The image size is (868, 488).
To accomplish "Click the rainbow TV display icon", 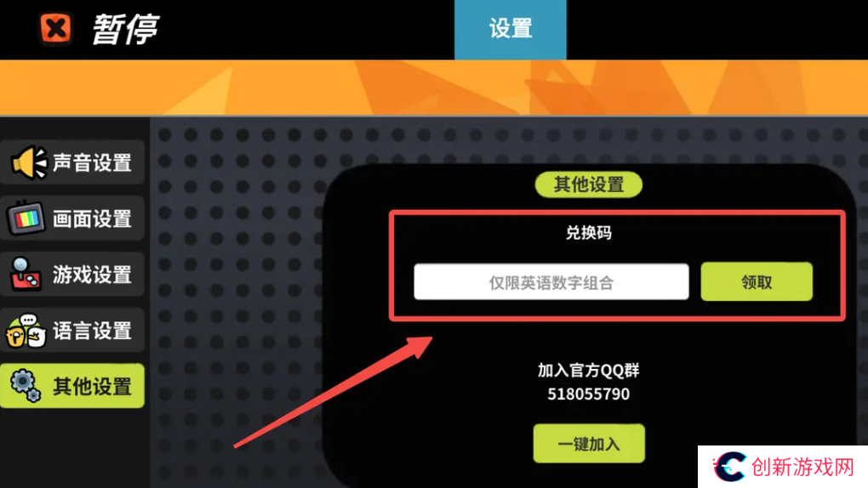I will pos(26,218).
